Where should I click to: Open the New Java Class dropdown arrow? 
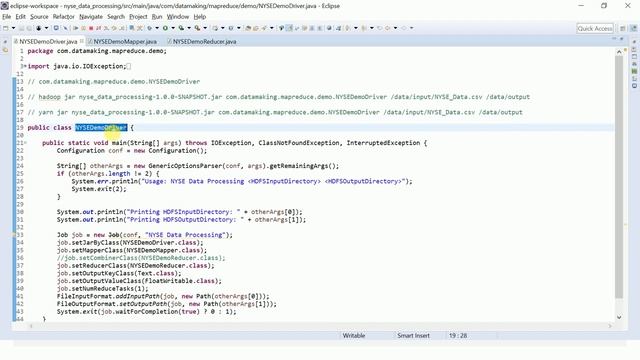pos(239,28)
